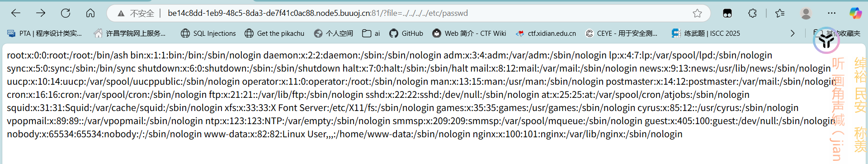Open the Extensions puzzle icon

(x=752, y=13)
